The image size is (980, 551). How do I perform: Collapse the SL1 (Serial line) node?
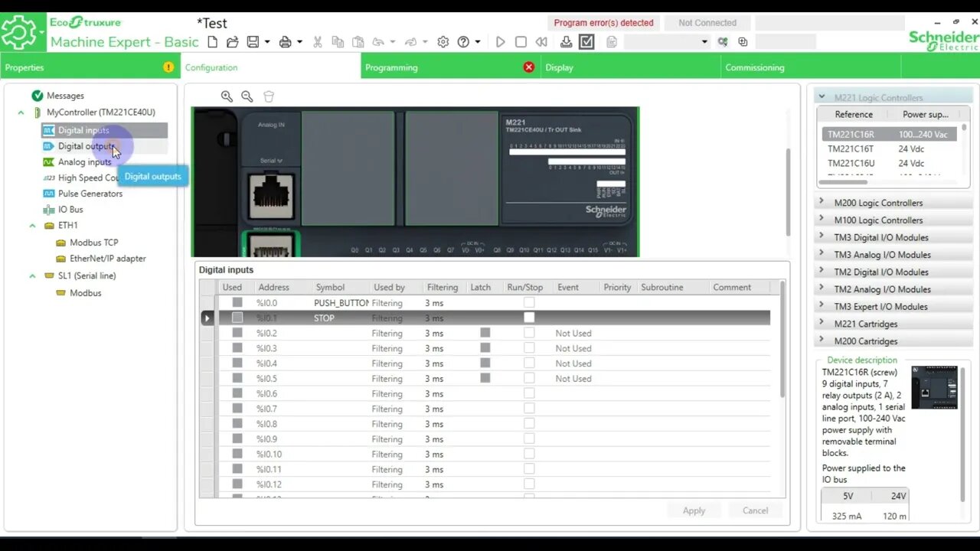(x=32, y=275)
